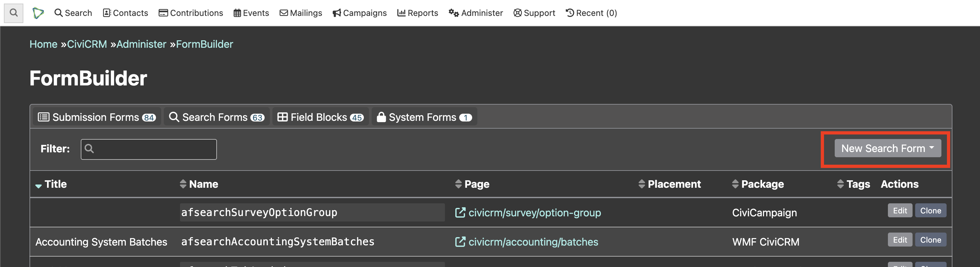Edit the Accounting System Batches form
Viewport: 980px width, 267px height.
pyautogui.click(x=900, y=240)
